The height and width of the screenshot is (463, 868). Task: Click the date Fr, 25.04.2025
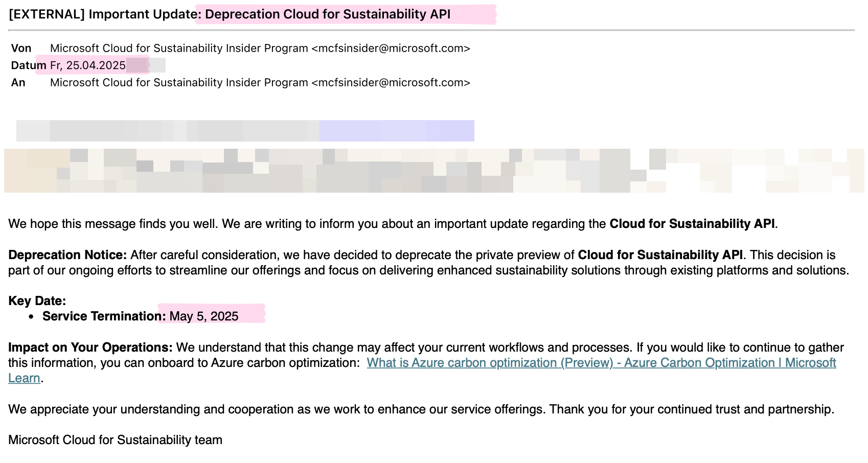click(88, 65)
